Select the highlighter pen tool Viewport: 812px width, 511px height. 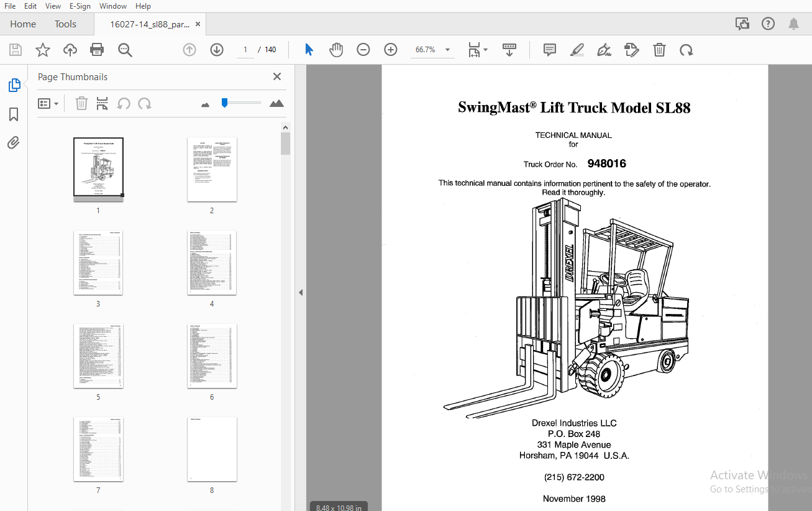click(x=577, y=50)
